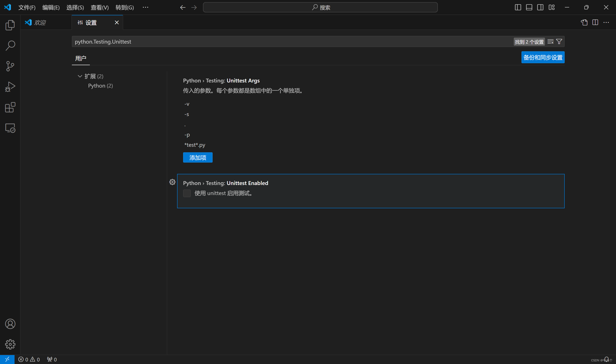Open the Search view
Screen dimensions: 616x364
pos(10,46)
